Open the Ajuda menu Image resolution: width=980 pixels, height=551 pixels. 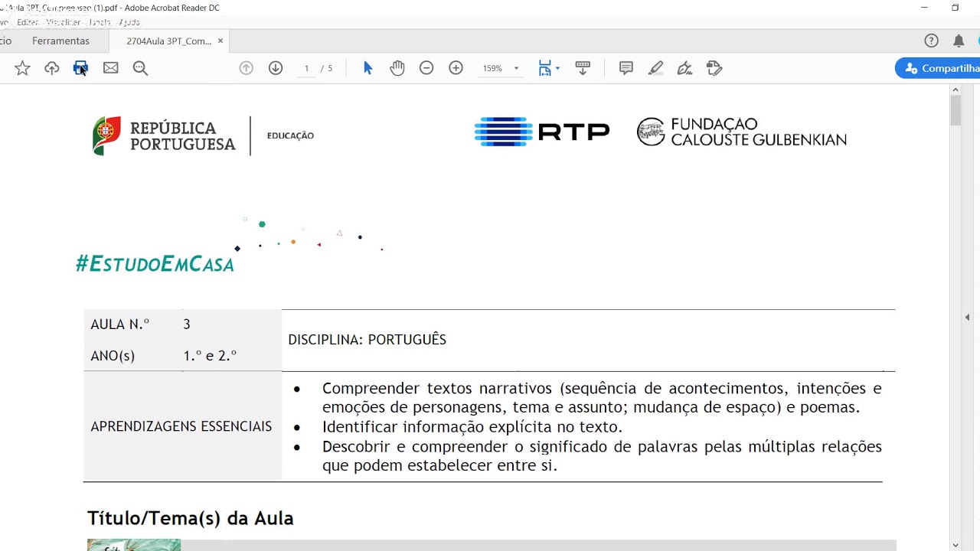click(x=129, y=22)
